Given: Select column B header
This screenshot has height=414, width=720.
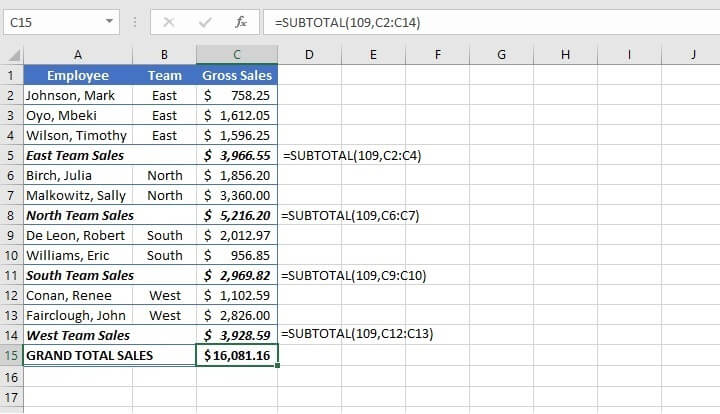Looking at the screenshot, I should point(164,55).
